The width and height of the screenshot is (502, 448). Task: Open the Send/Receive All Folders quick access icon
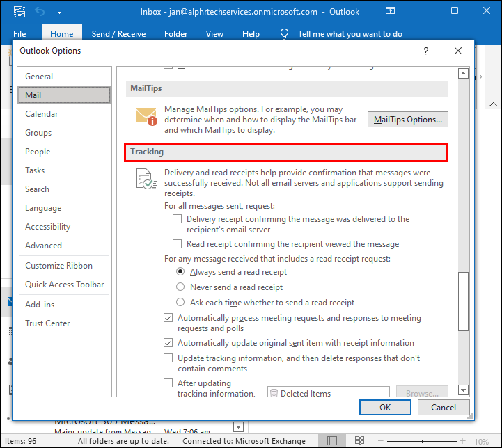coord(19,12)
